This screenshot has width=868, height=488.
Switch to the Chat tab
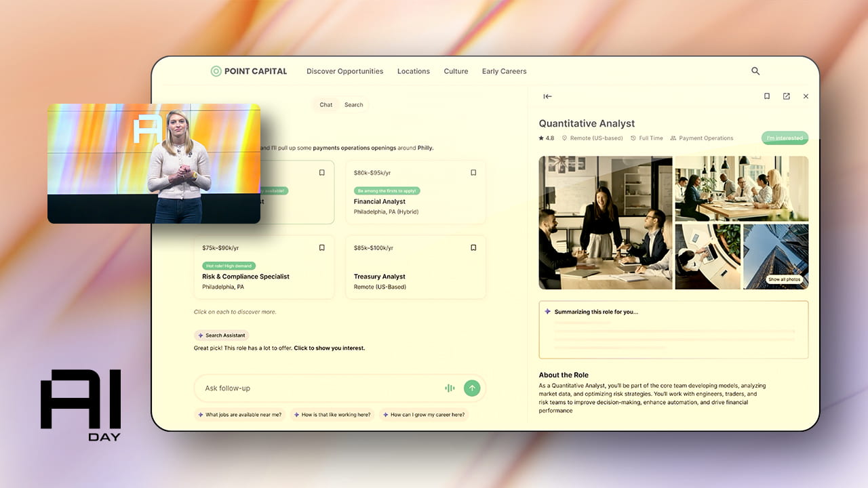pyautogui.click(x=325, y=104)
